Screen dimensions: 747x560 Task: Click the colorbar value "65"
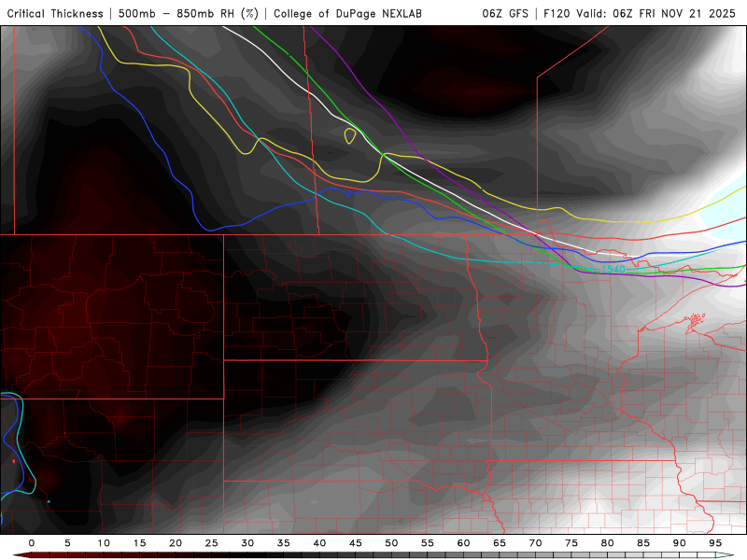tap(500, 543)
